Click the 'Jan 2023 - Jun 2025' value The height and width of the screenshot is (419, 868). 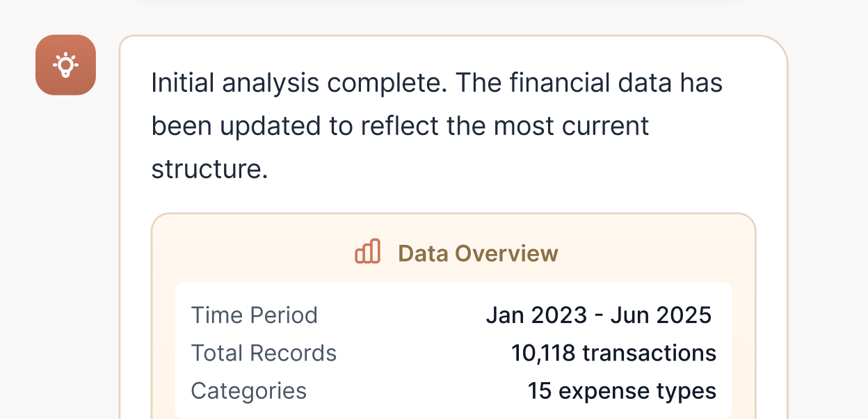pos(599,315)
